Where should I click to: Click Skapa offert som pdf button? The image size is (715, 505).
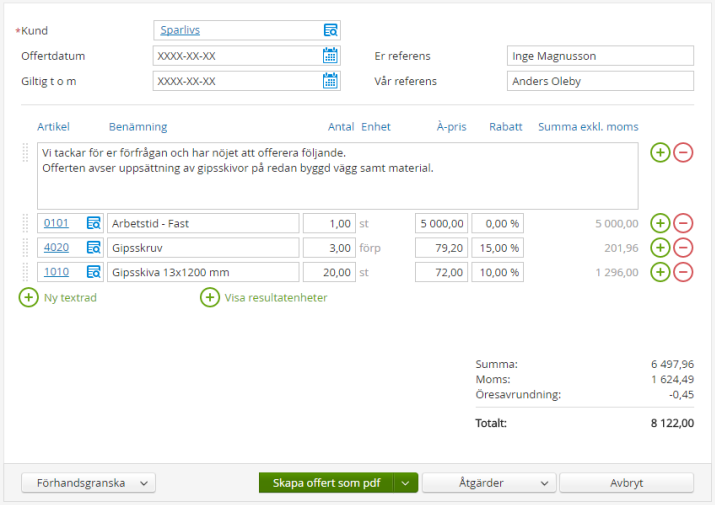(326, 483)
